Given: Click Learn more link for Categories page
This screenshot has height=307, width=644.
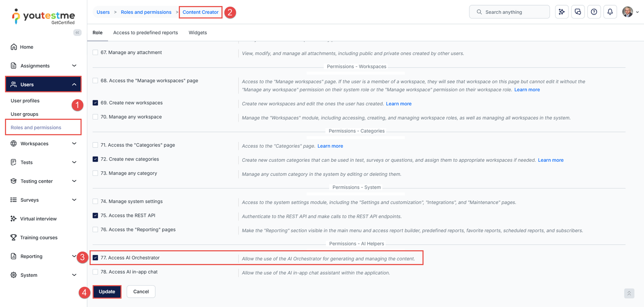Looking at the screenshot, I should click(x=330, y=146).
